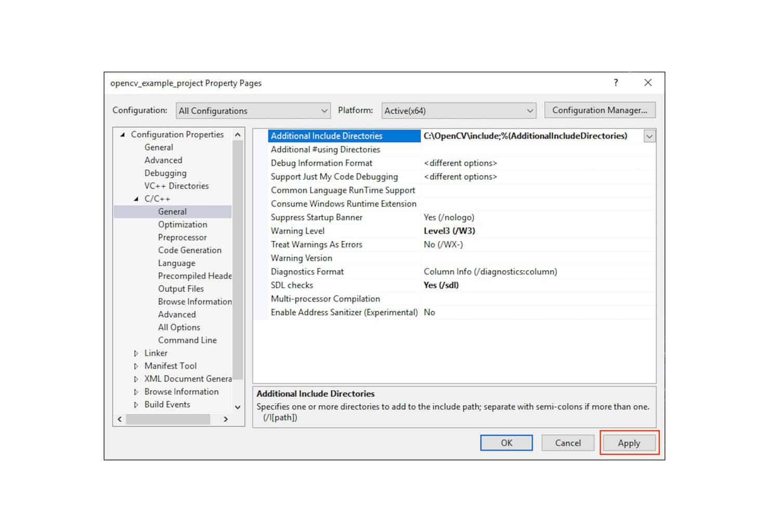Select VC++ Directories
This screenshot has width=769, height=532.
[x=176, y=186]
